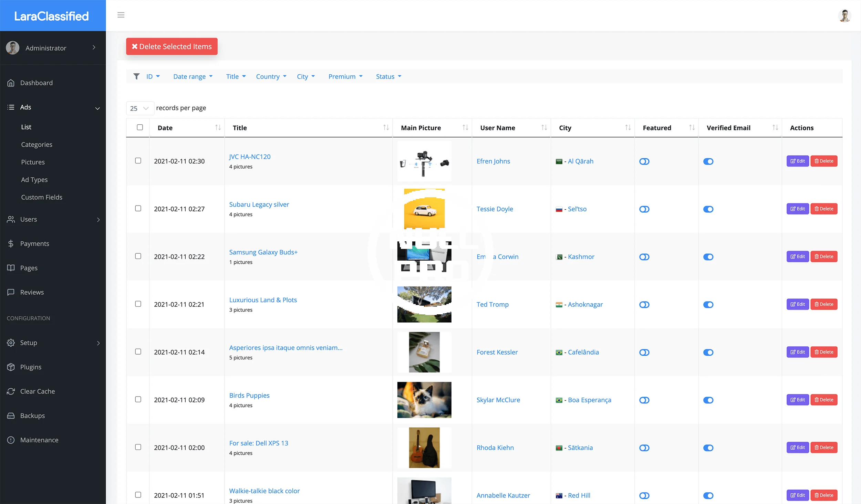Open the Categories submenu item
861x504 pixels.
37,145
